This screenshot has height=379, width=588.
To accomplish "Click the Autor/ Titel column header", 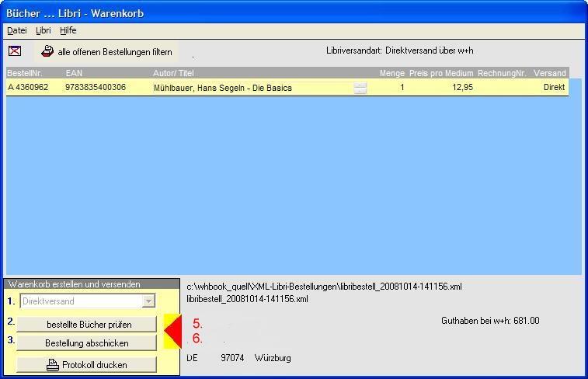I will click(x=173, y=73).
